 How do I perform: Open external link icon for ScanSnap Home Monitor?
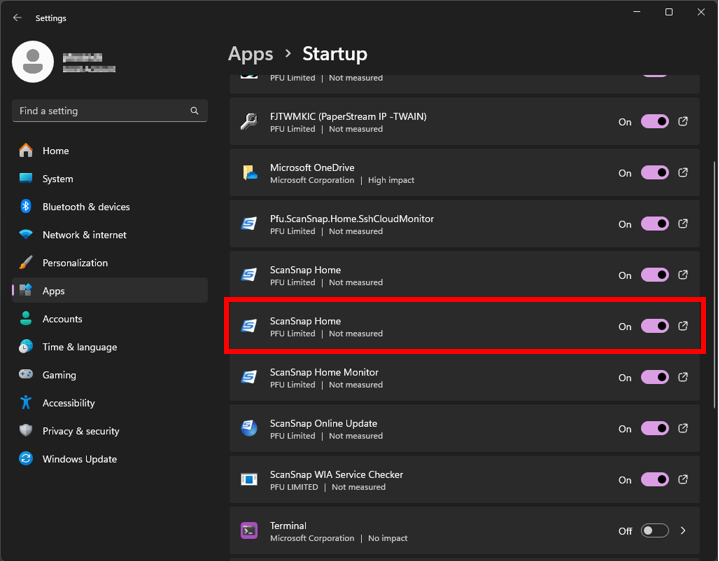pyautogui.click(x=683, y=377)
